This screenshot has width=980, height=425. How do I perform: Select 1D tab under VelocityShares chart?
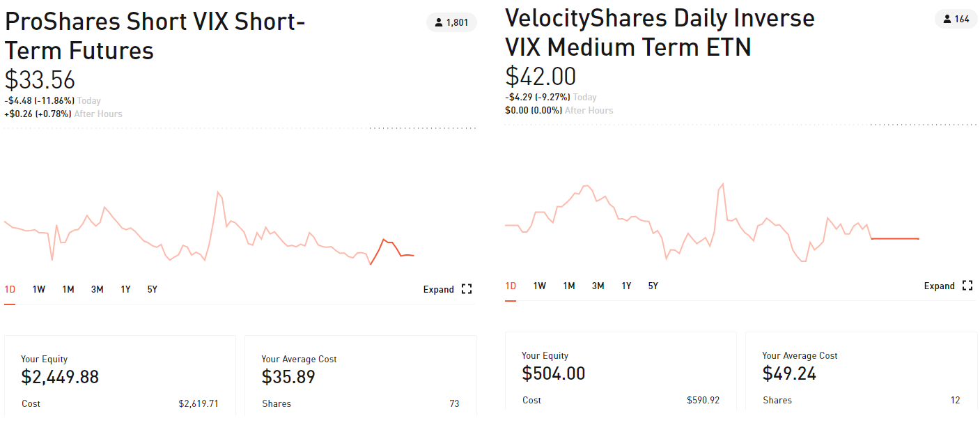point(511,286)
